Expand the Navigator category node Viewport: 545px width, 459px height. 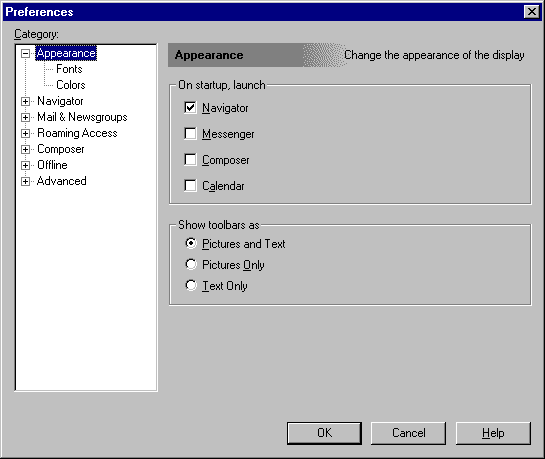click(25, 101)
